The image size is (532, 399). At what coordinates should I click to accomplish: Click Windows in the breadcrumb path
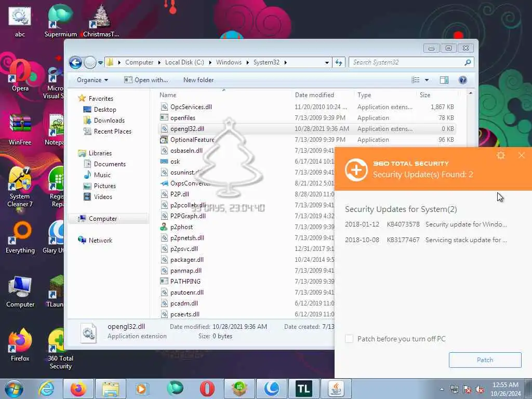[x=229, y=62]
